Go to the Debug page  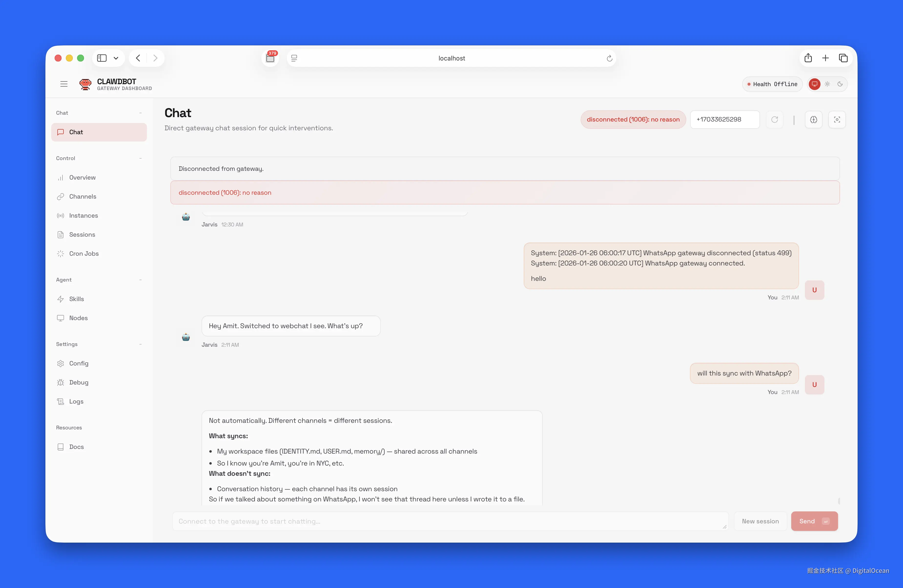tap(79, 382)
